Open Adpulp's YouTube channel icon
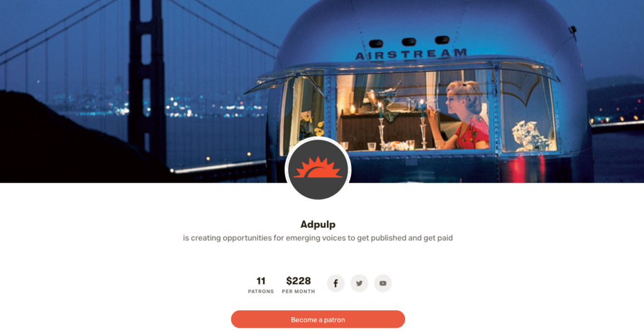Screen dimensions: 644x331 tap(383, 283)
